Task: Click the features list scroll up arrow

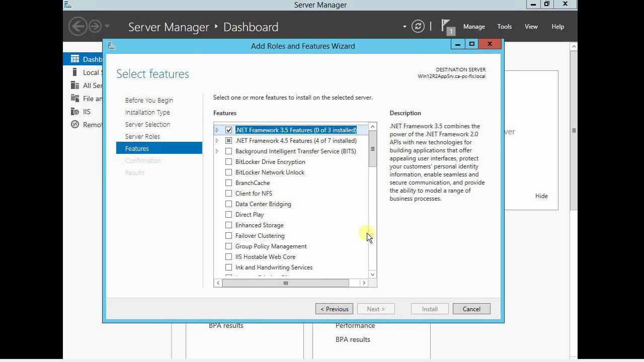Action: (x=373, y=126)
